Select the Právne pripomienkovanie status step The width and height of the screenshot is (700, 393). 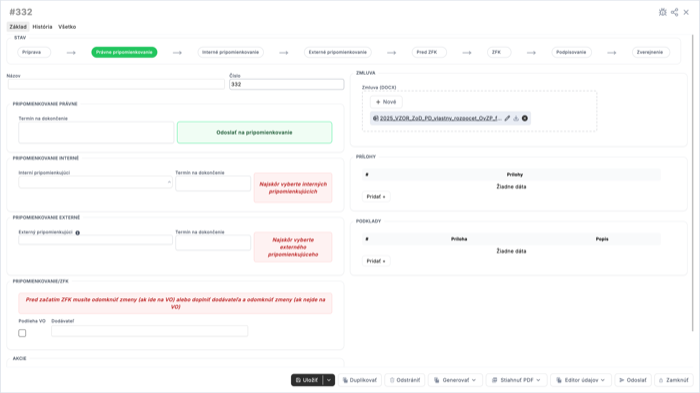point(124,52)
